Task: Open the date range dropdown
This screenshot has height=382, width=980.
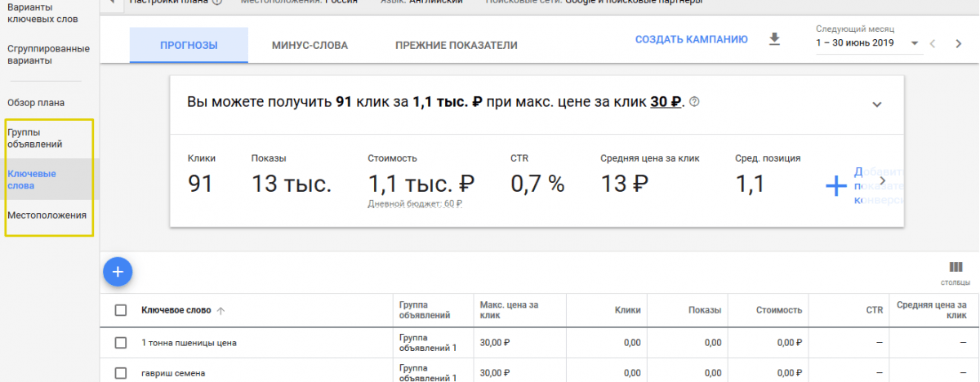Action: point(914,43)
